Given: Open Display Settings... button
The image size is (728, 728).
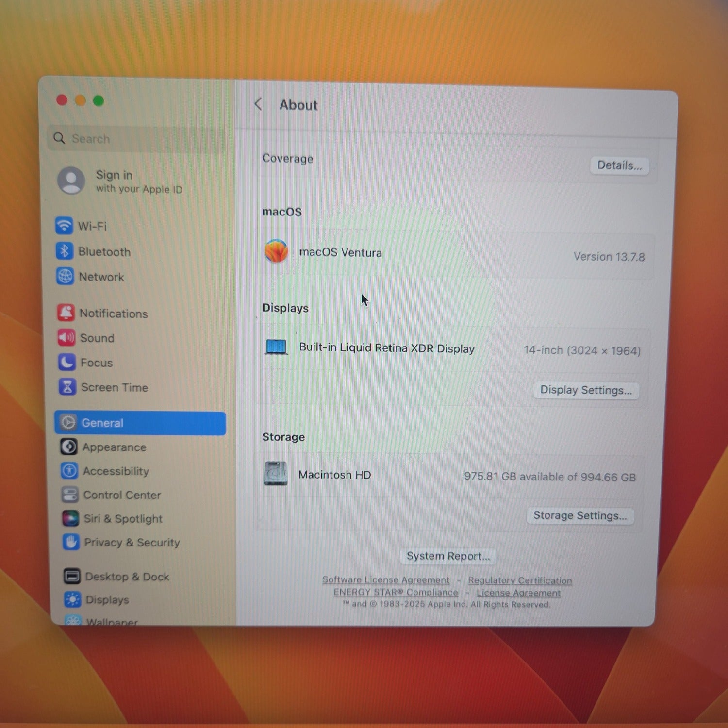Looking at the screenshot, I should pos(586,390).
